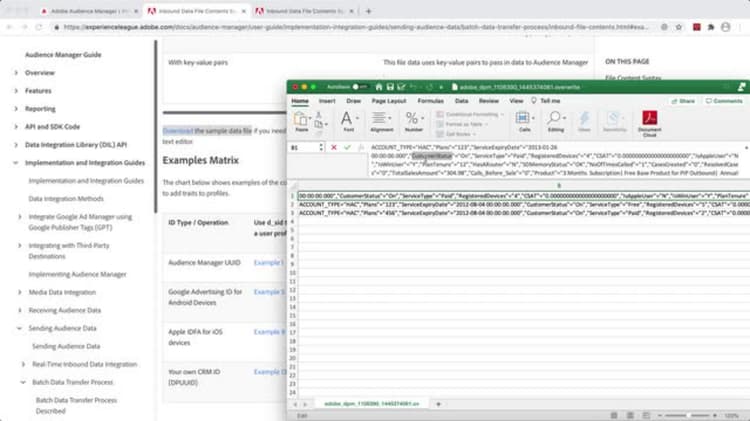750x421 pixels.
Task: Open the Paste clipboard button
Action: coord(301,121)
